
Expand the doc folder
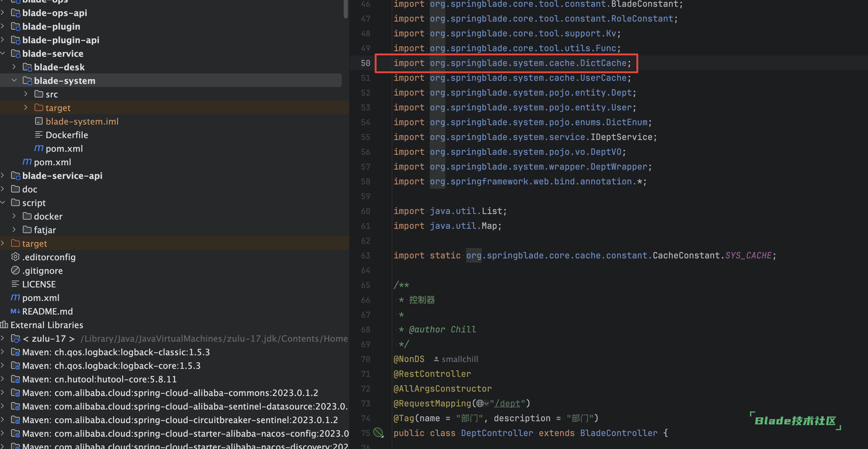[x=3, y=189]
